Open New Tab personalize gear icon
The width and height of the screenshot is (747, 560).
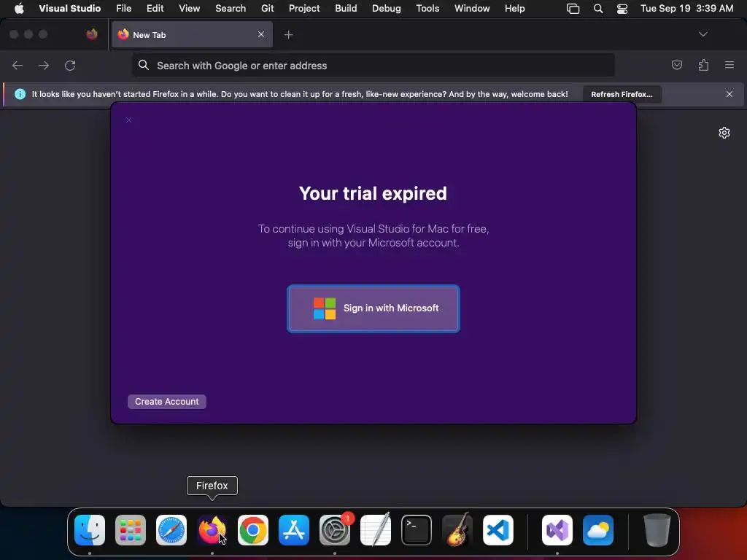pyautogui.click(x=724, y=133)
